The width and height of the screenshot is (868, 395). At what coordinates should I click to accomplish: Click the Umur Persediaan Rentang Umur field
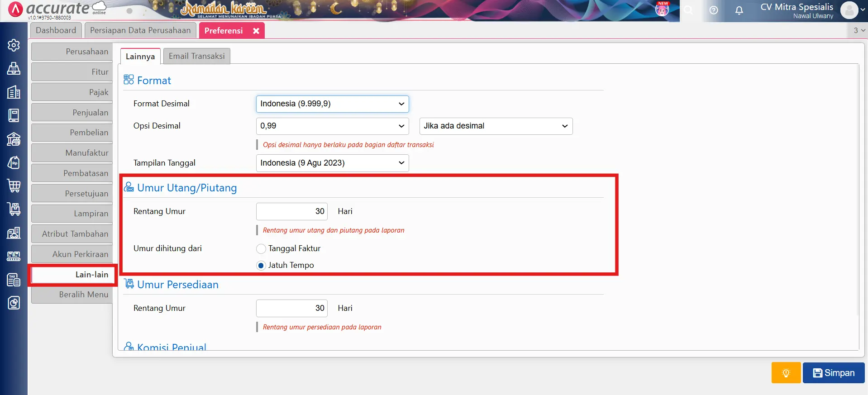pyautogui.click(x=291, y=308)
